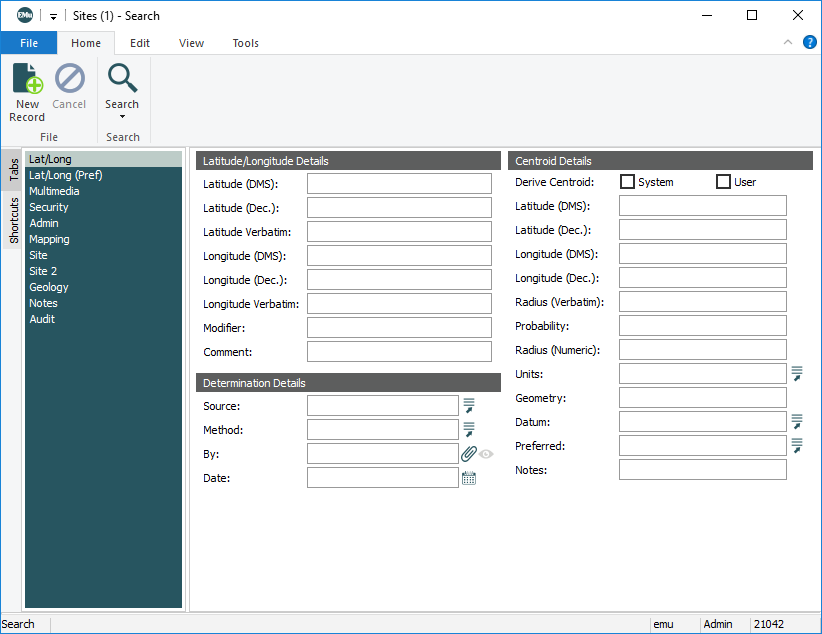Open the Geology tab in sidebar
822x634 pixels.
click(x=49, y=287)
